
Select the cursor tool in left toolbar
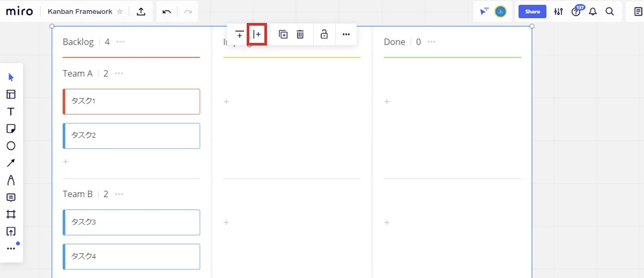point(11,77)
